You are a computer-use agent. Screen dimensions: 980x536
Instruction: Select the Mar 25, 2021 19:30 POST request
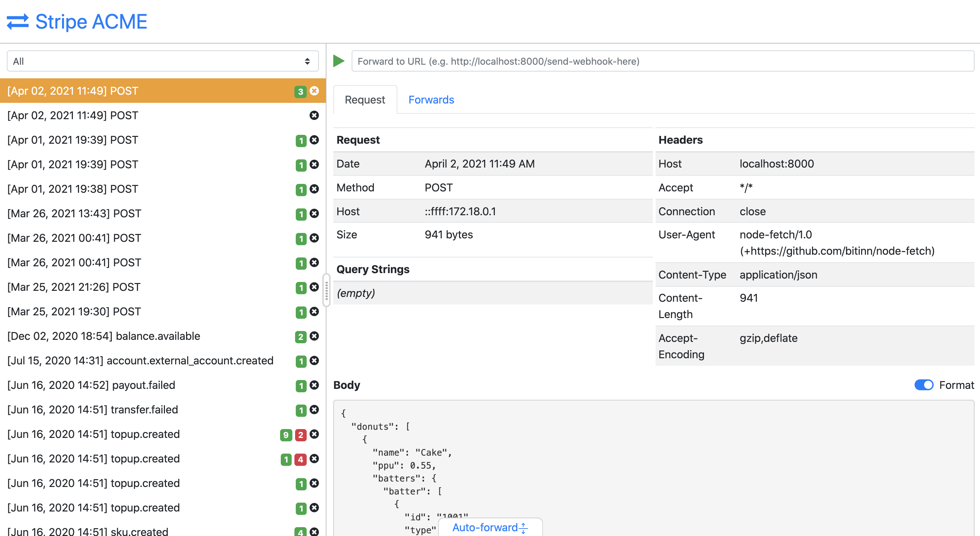pos(163,311)
